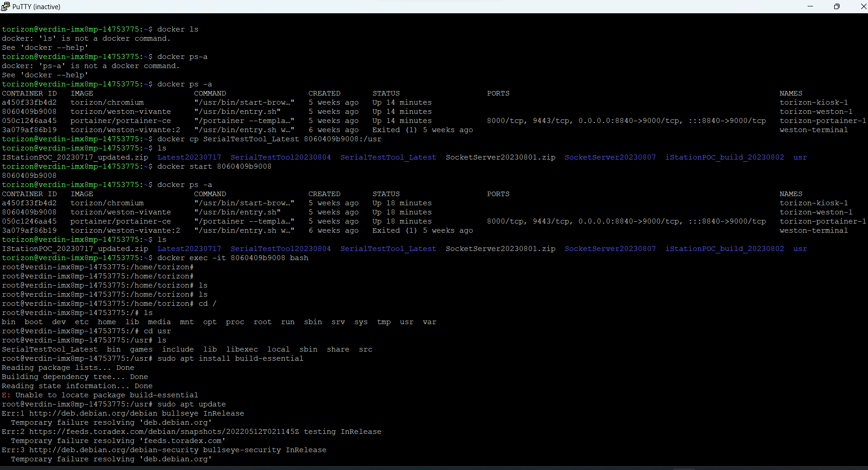Click 'home' in the root directory listing
This screenshot has width=868, height=470.
(x=107, y=322)
